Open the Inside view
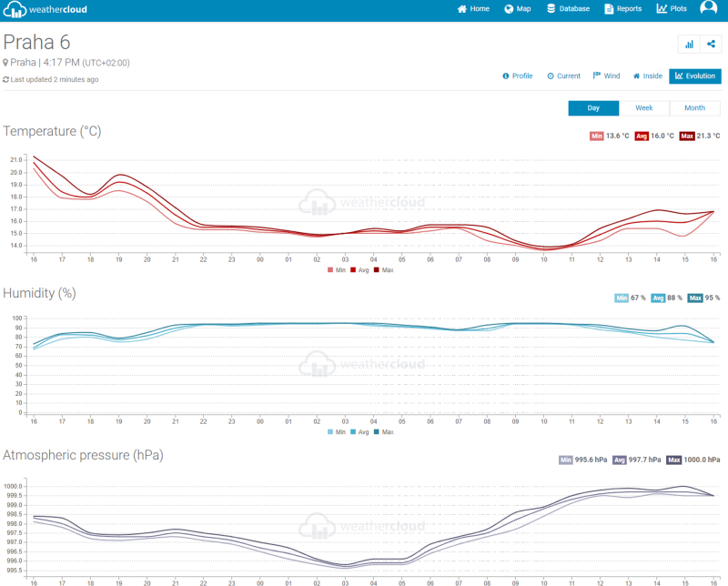The height and width of the screenshot is (586, 728). click(x=648, y=76)
